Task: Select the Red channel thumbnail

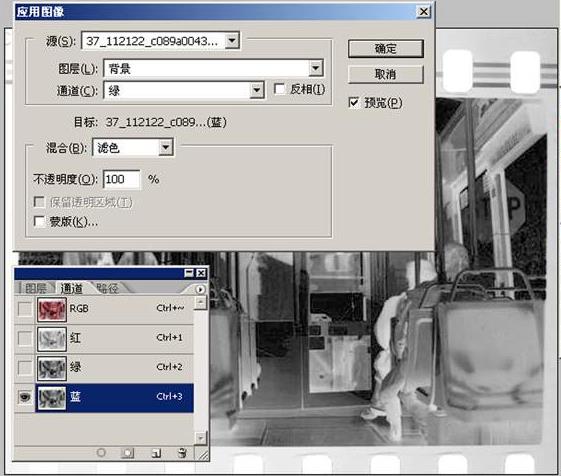Action: tap(52, 339)
